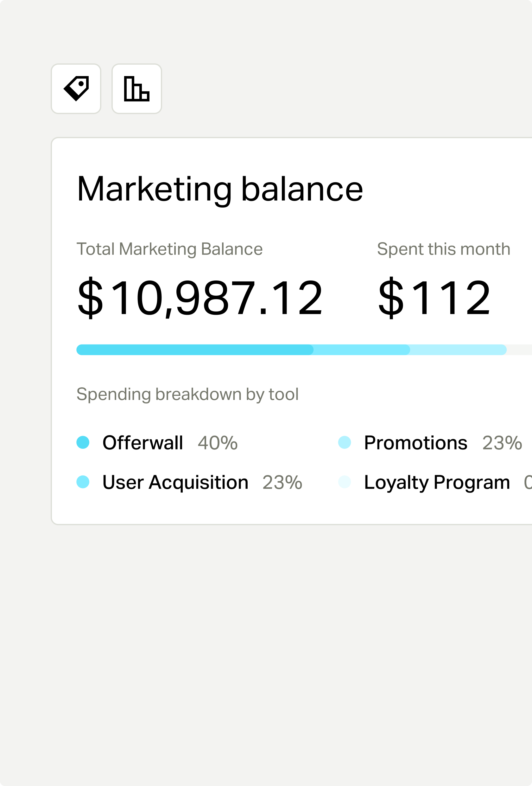The width and height of the screenshot is (532, 786).
Task: Click the 40% Offerwall percentage
Action: pos(218,443)
